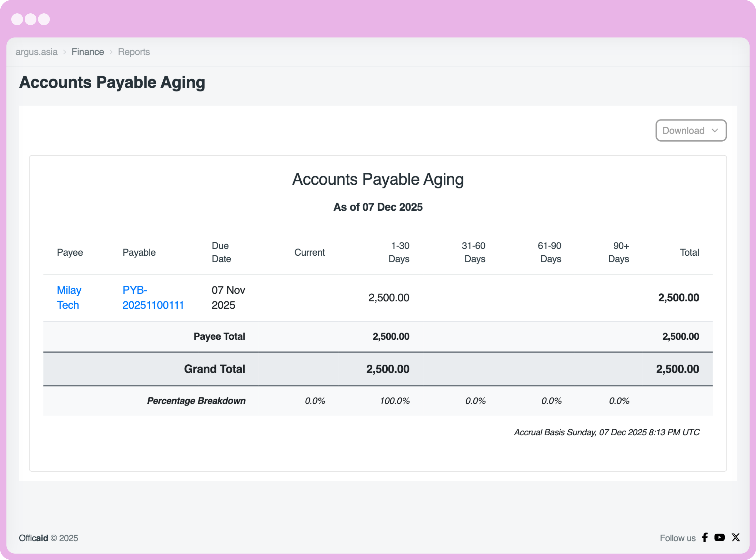Click the Payee Total amount 2,500.00
This screenshot has width=756, height=560.
click(391, 336)
